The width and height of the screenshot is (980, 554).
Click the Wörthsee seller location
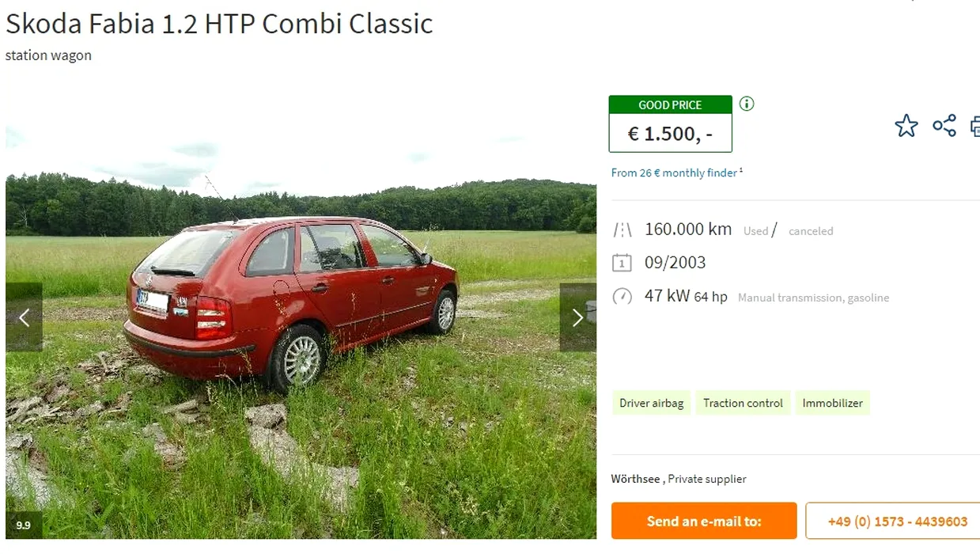click(637, 479)
